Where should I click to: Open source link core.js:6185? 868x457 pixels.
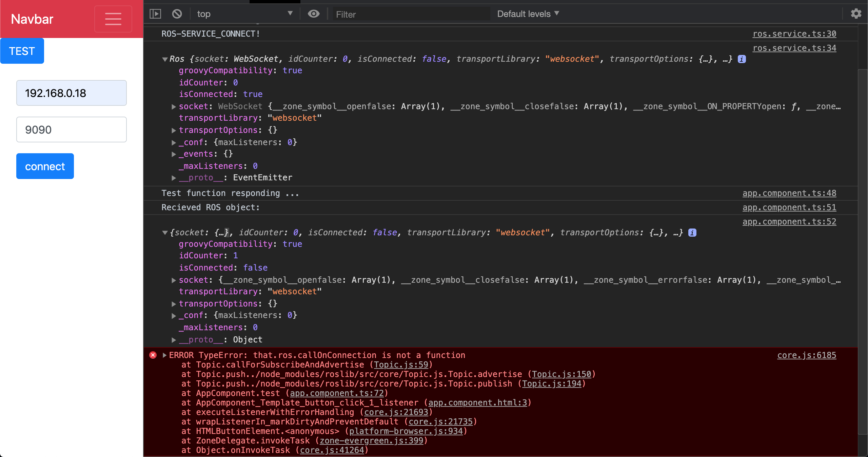click(807, 355)
